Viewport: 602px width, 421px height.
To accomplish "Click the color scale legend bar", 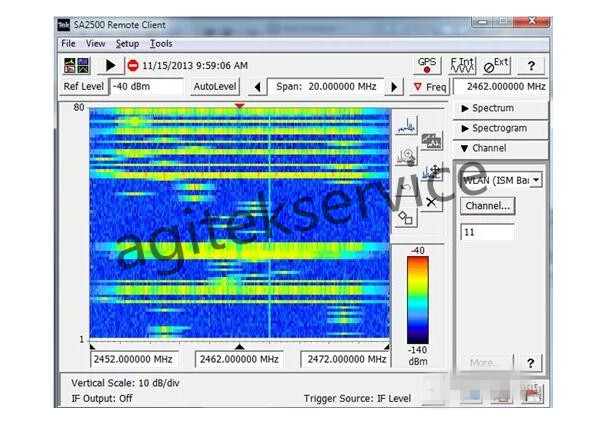I will point(417,299).
